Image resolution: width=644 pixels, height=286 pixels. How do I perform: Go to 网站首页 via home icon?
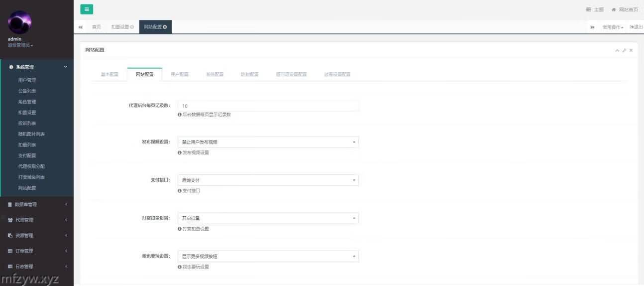coord(625,9)
